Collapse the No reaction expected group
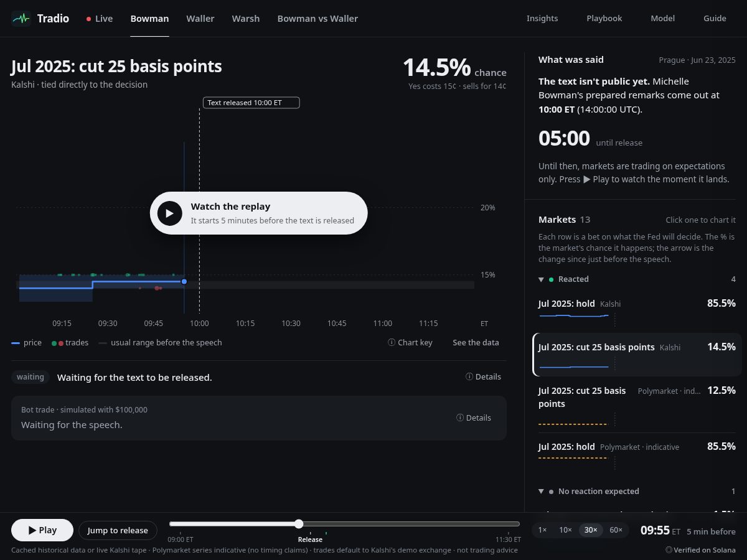The width and height of the screenshot is (747, 560). click(x=637, y=492)
